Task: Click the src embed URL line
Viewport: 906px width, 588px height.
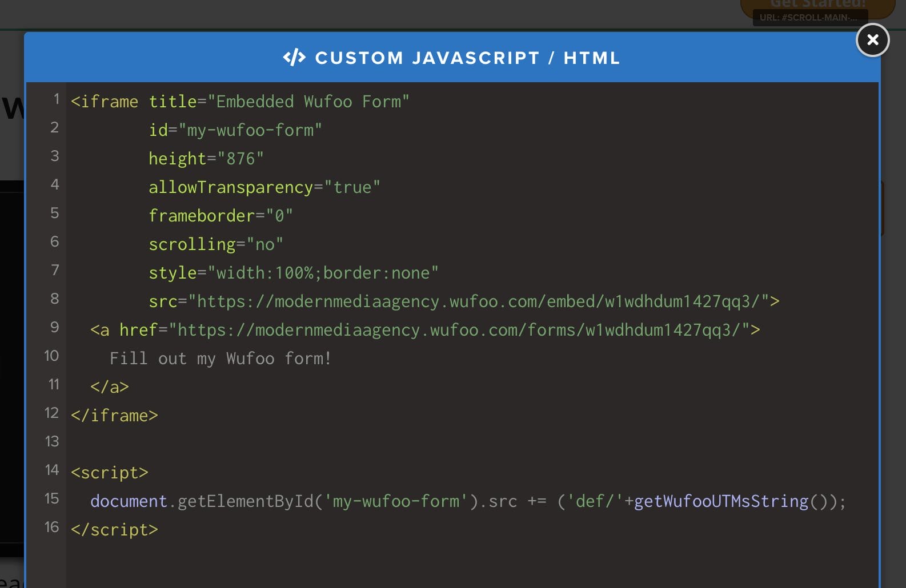Action: 464,301
